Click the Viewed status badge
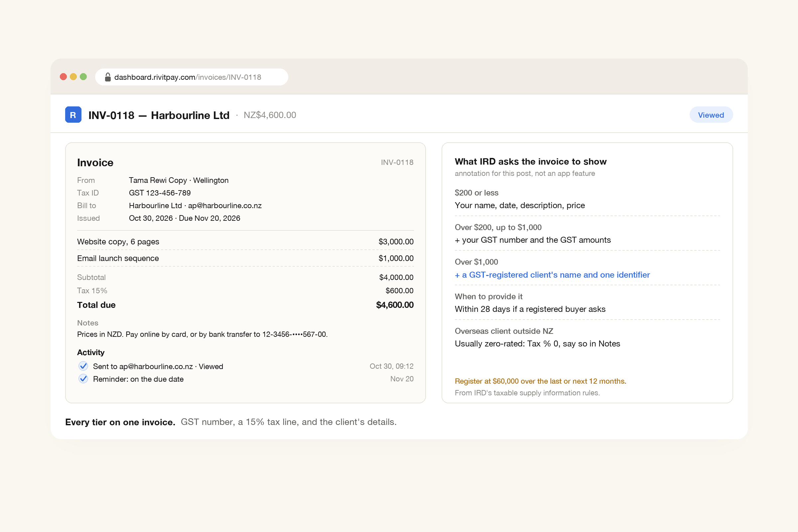This screenshot has width=798, height=532. point(711,115)
